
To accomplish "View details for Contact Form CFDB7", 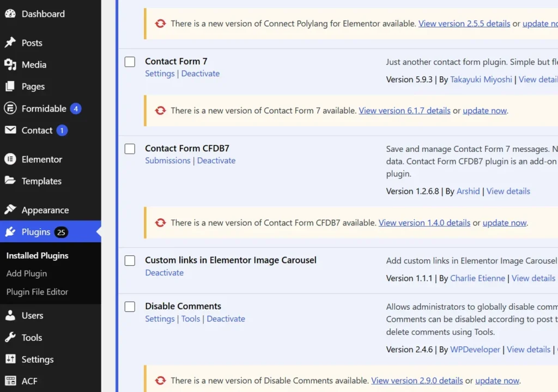I will point(508,192).
